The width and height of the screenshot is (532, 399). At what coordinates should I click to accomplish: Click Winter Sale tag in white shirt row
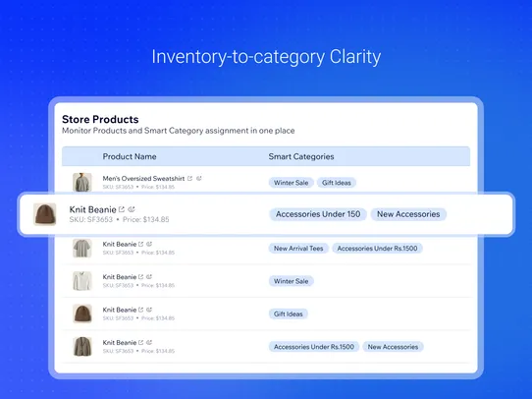click(292, 281)
